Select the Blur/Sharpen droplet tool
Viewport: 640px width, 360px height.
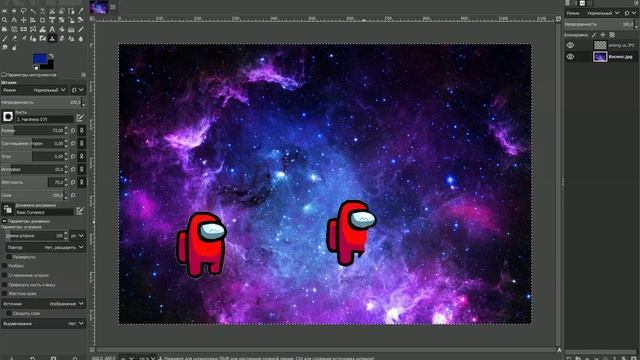tap(80, 38)
